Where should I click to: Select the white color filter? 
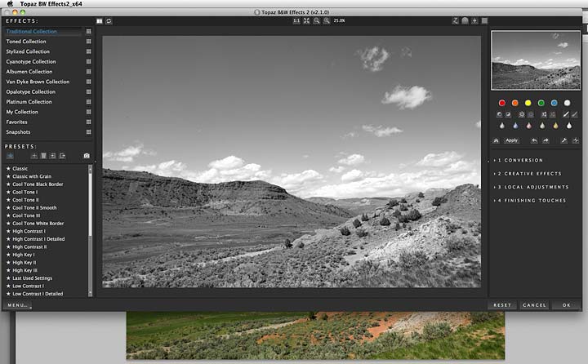pos(567,103)
